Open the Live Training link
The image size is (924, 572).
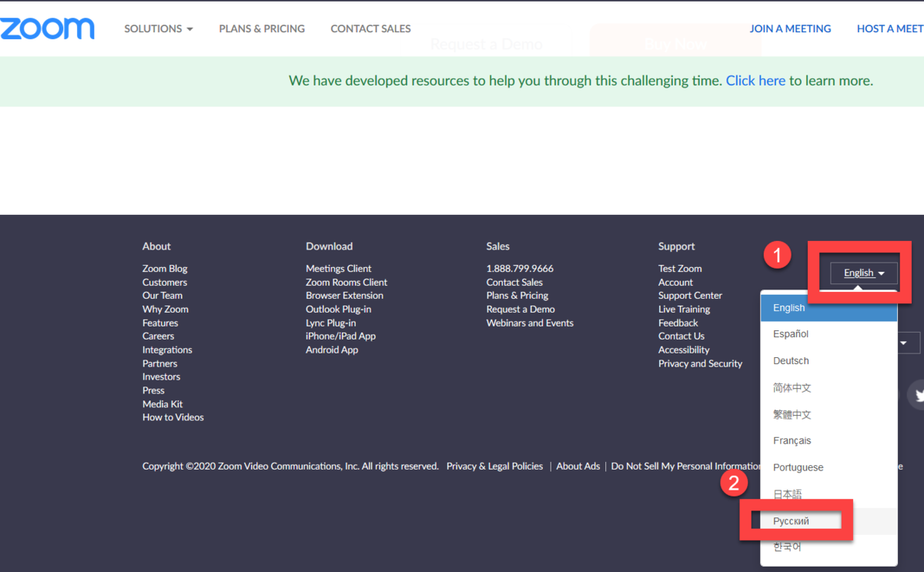point(684,309)
